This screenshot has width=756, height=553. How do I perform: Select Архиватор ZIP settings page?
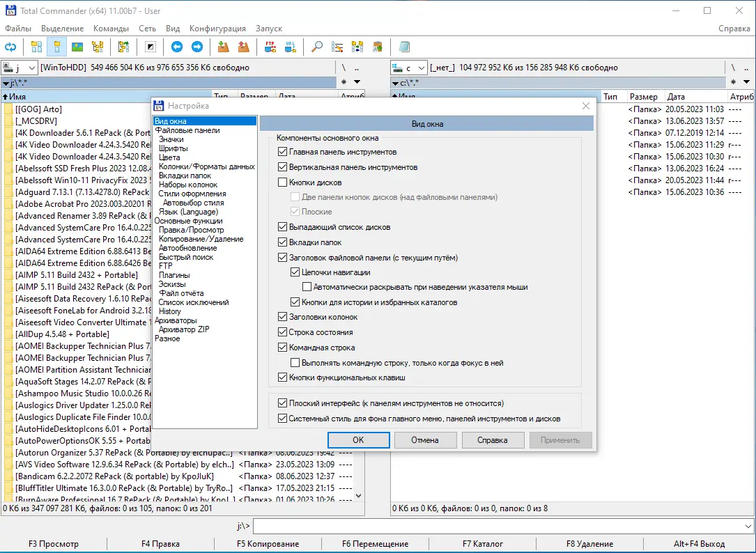click(184, 329)
